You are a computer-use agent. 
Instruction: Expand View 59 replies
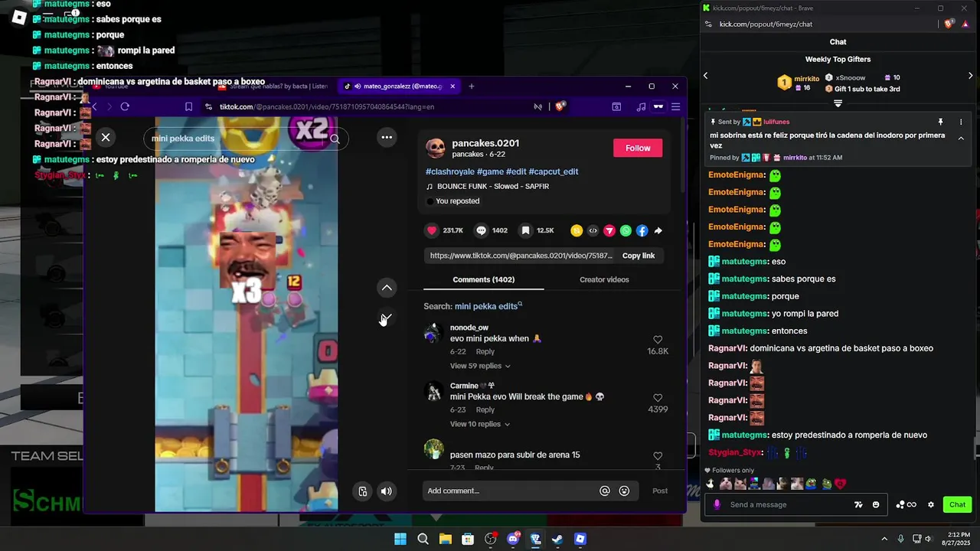coord(480,366)
